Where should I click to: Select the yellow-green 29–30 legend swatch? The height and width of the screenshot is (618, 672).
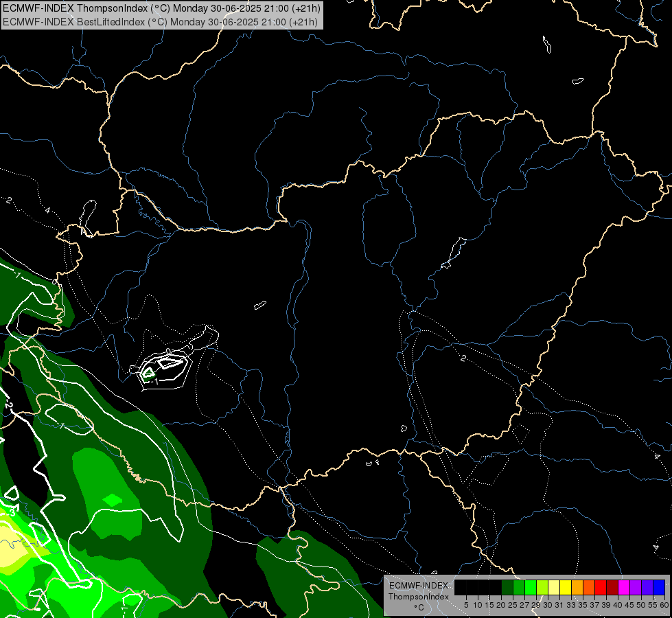(542, 587)
